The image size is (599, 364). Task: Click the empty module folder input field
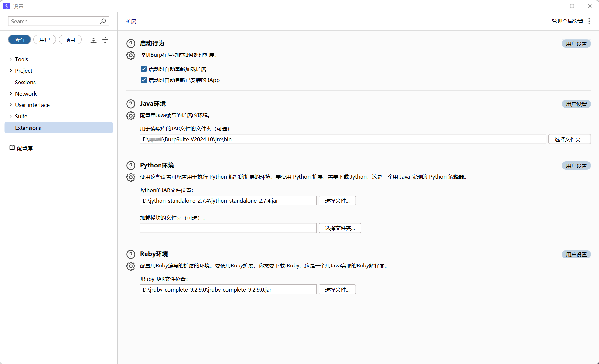(228, 228)
